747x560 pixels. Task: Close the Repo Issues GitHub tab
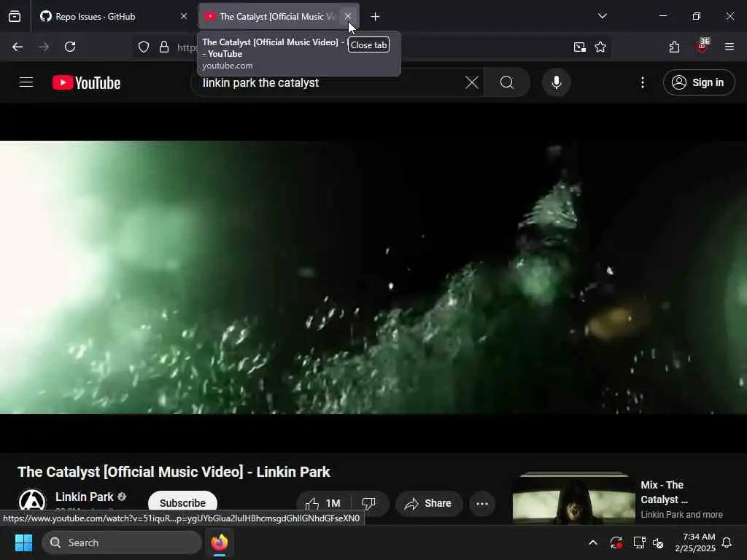[x=184, y=17]
